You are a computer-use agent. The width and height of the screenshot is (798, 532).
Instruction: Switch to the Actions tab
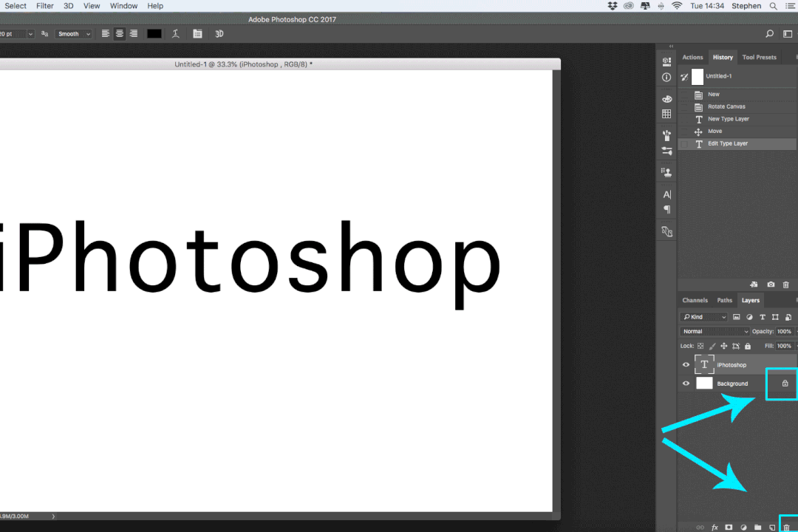pos(692,57)
